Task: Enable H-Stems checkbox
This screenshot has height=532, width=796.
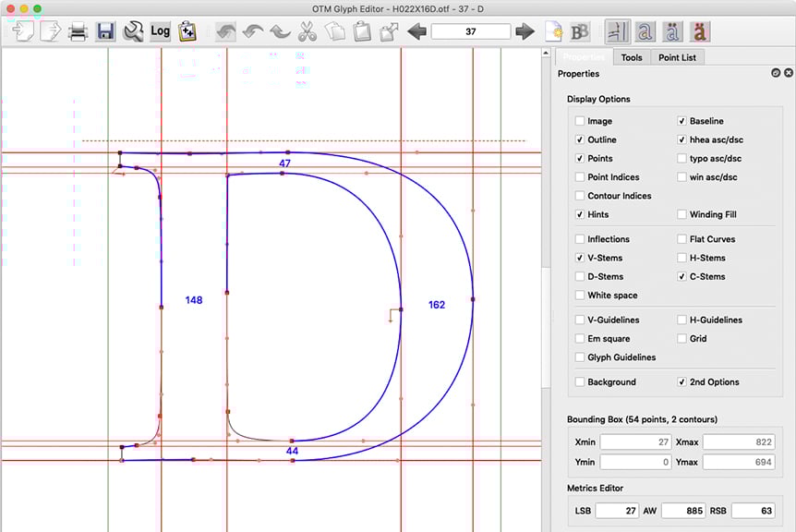Action: click(681, 258)
